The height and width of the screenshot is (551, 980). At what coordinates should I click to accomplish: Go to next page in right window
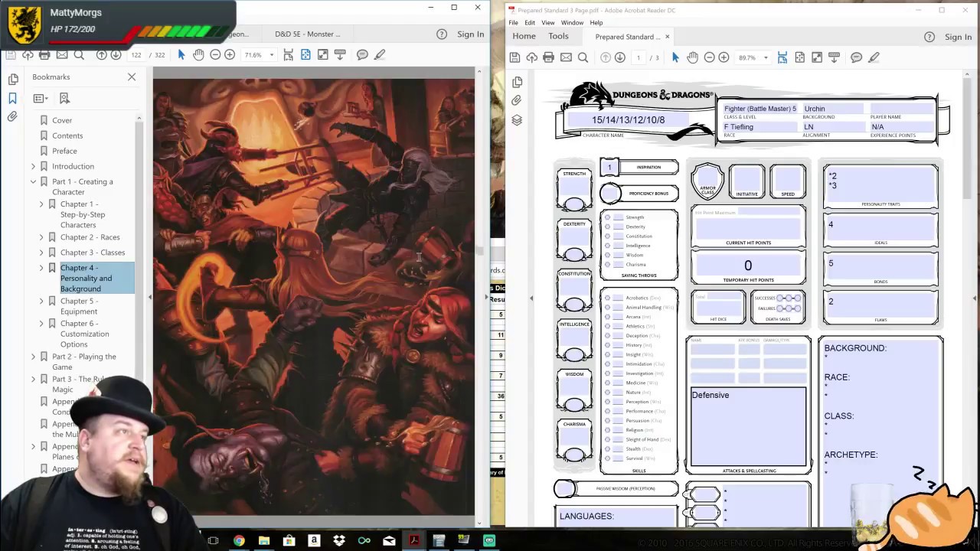click(x=620, y=57)
